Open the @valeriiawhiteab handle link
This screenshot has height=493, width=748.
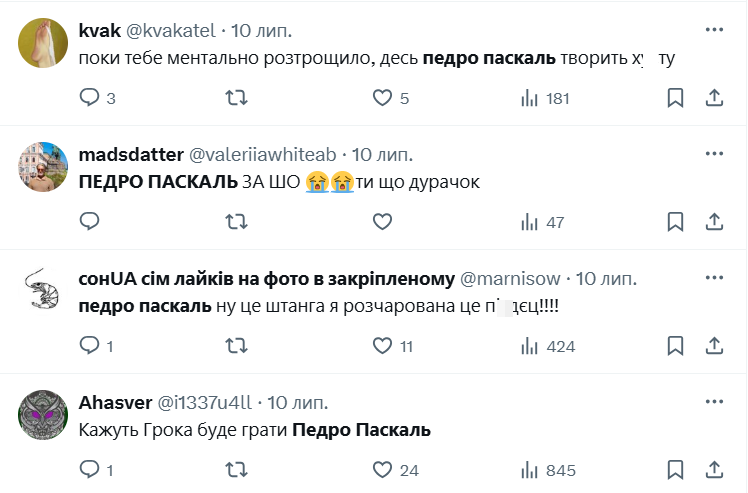[x=263, y=154]
